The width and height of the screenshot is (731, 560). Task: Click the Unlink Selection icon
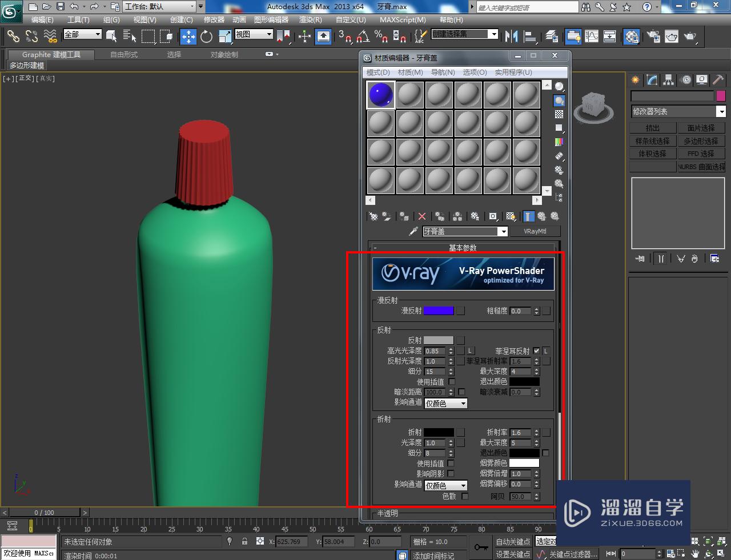point(31,37)
